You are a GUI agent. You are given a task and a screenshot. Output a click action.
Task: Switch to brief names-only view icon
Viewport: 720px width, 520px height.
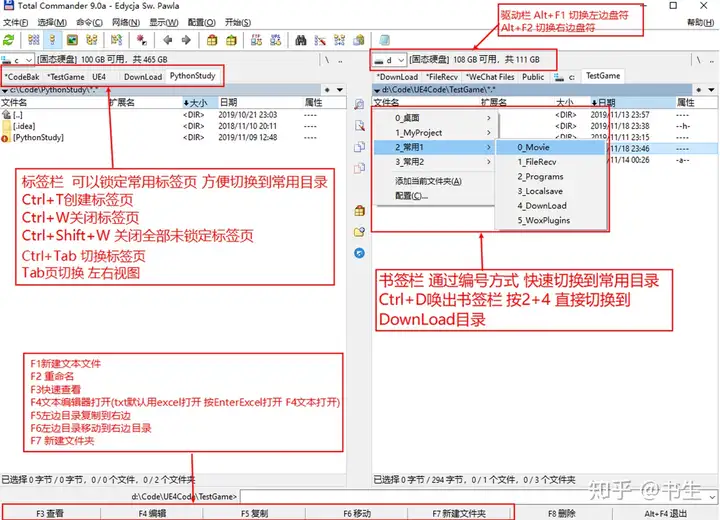[x=34, y=40]
